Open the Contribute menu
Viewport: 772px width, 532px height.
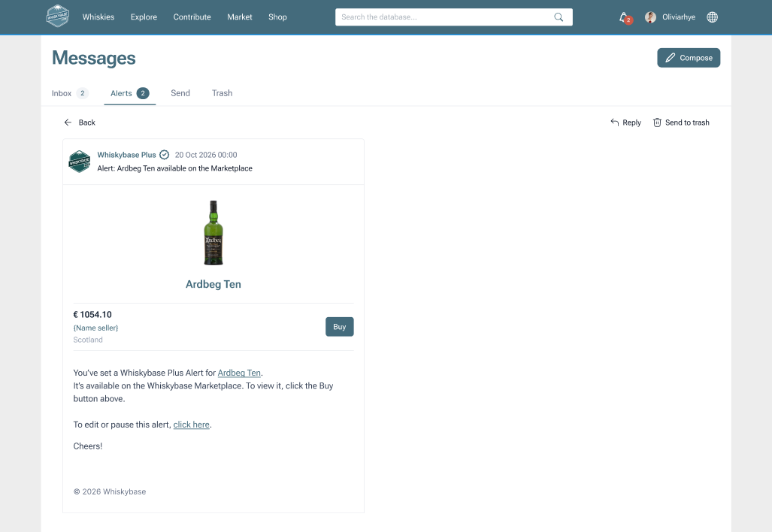192,17
